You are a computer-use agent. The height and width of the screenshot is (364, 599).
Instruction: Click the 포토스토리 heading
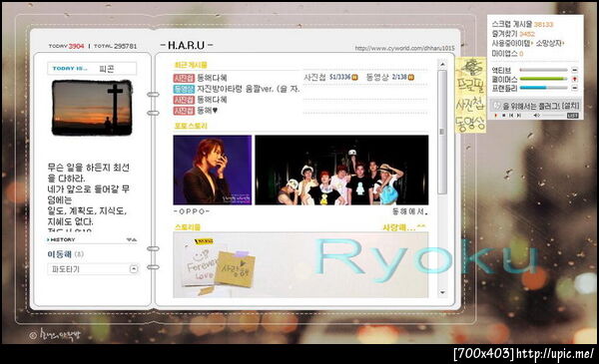click(191, 126)
